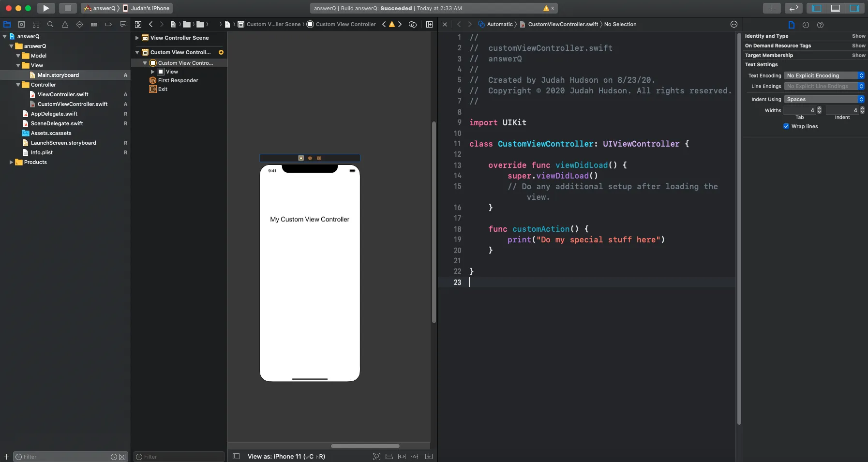Show the Quick Help inspector
This screenshot has height=462, width=868.
pyautogui.click(x=820, y=25)
